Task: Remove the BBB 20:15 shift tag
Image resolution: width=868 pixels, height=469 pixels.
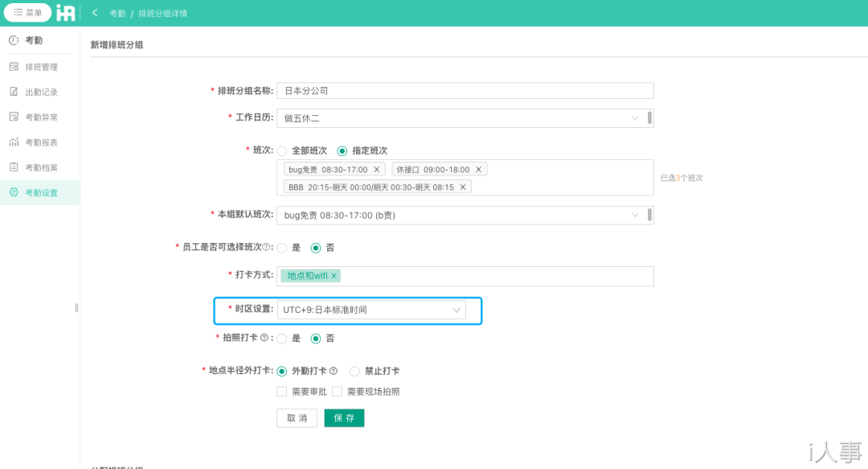Action: (x=463, y=187)
